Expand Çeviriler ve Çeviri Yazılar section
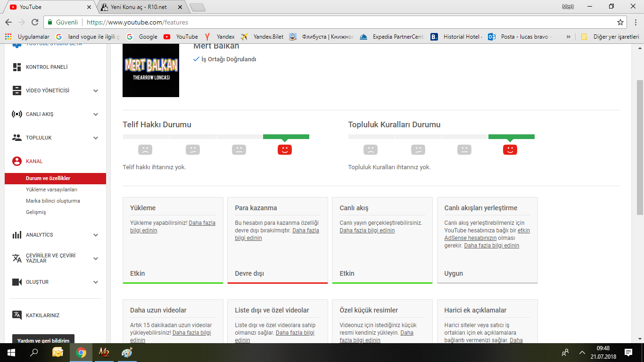644x362 pixels. pos(96,258)
